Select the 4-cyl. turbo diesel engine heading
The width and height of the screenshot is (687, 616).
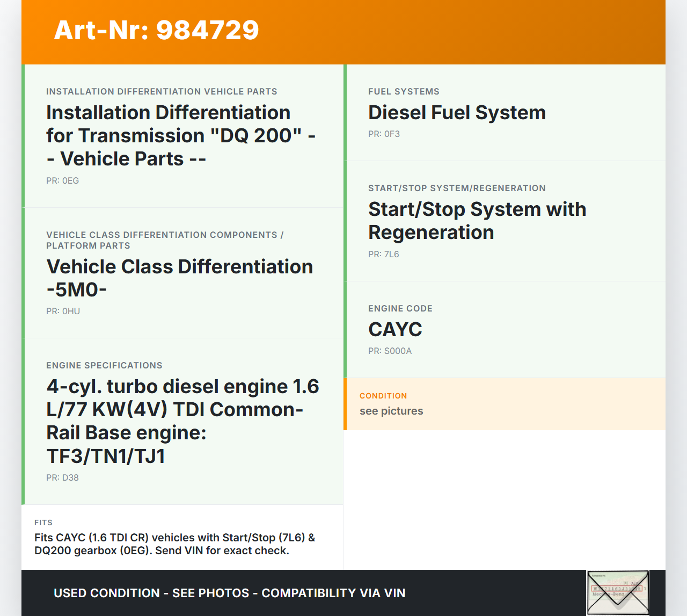coord(182,421)
